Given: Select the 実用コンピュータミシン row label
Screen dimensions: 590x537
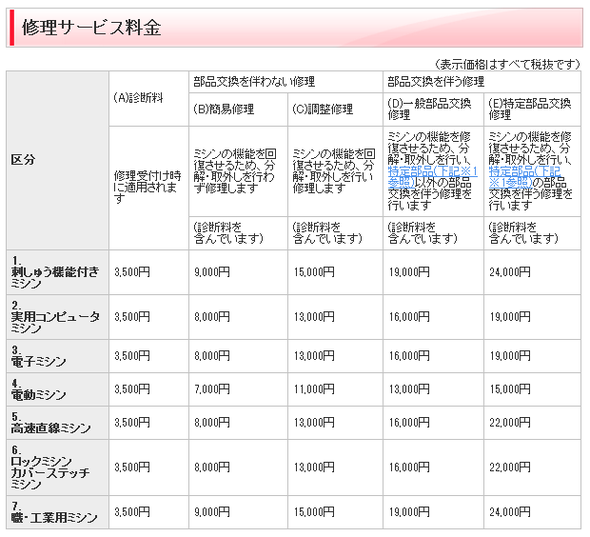Looking at the screenshot, I should point(55,317).
